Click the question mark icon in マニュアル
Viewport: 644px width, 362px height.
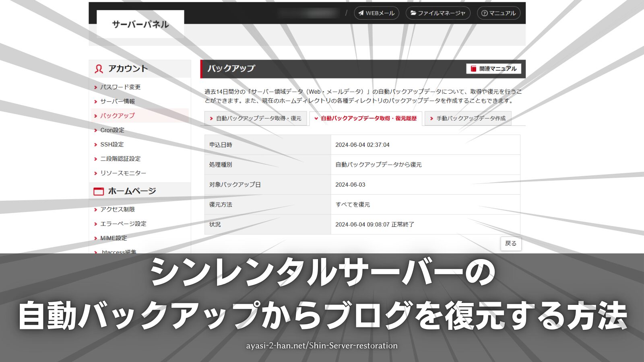[x=485, y=13]
